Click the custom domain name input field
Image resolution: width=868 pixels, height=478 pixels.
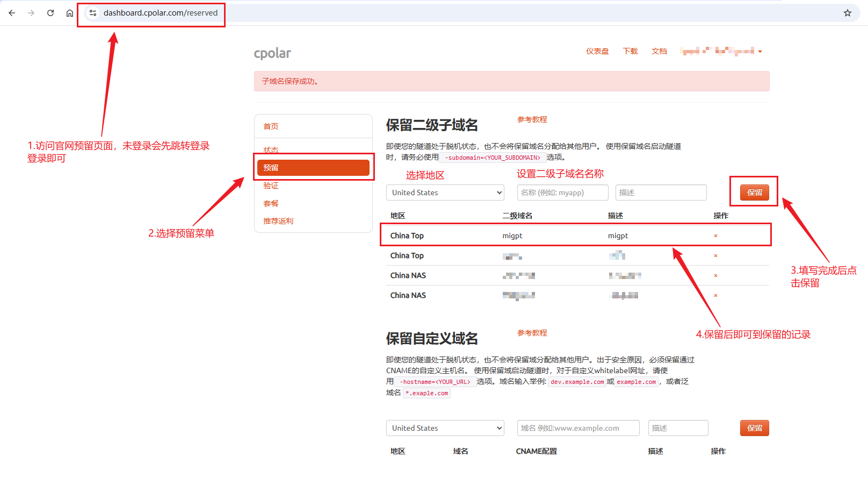pos(578,428)
